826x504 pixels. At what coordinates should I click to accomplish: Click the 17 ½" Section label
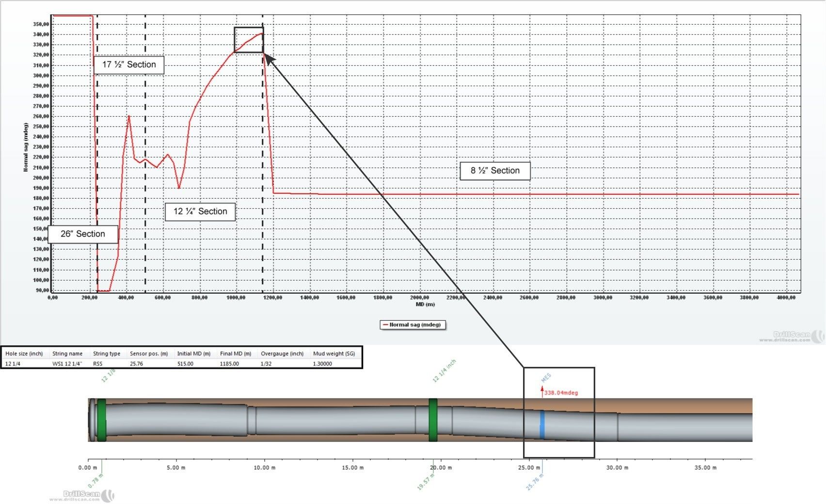click(x=129, y=64)
